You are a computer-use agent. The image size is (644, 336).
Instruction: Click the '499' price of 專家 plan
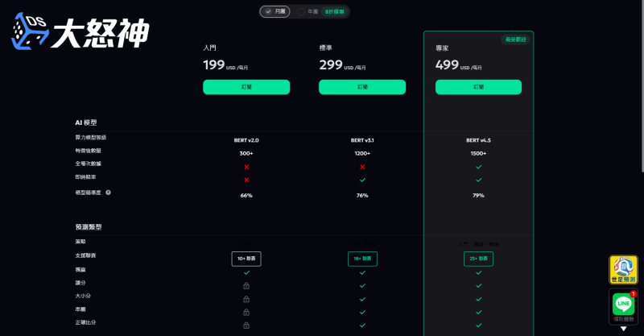447,64
